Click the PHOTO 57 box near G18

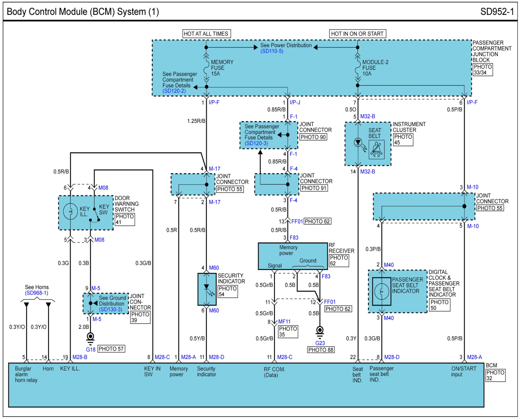pyautogui.click(x=111, y=349)
